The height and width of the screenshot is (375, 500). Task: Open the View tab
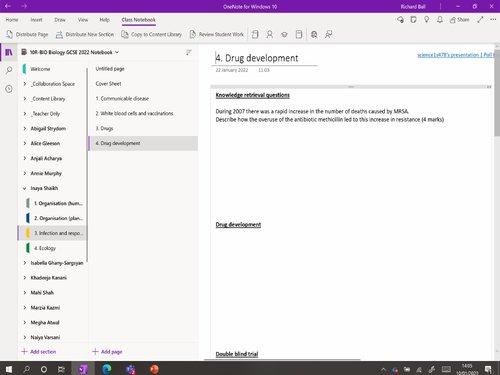tap(83, 20)
